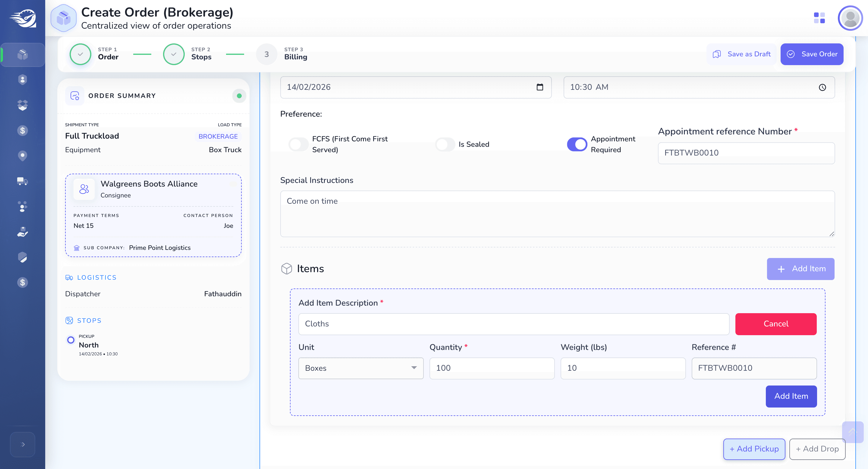Click the Save as Draft button

[x=742, y=54]
